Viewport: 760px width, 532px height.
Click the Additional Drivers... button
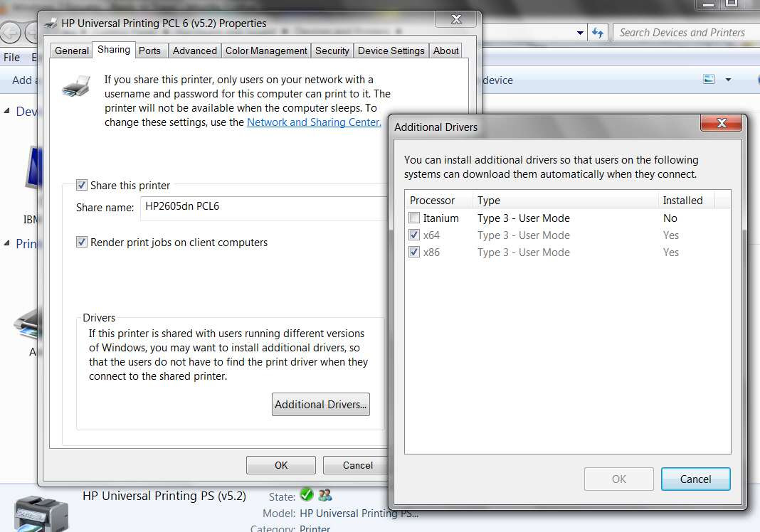point(320,404)
